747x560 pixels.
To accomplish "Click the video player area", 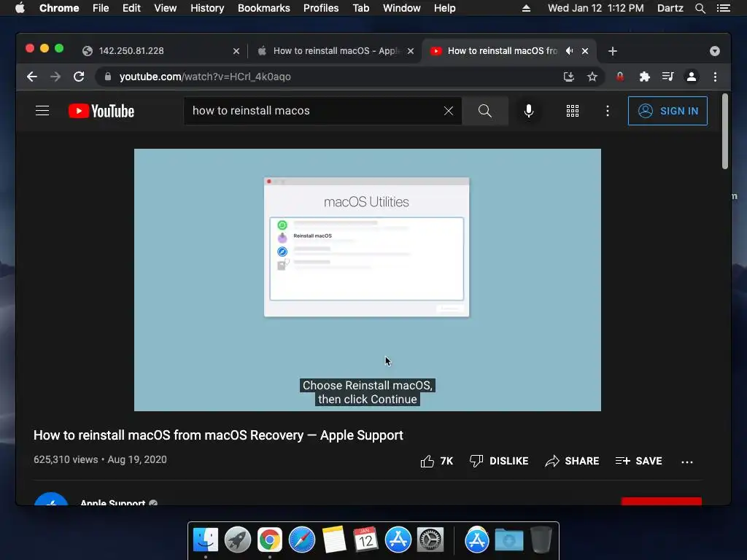I will (x=368, y=280).
